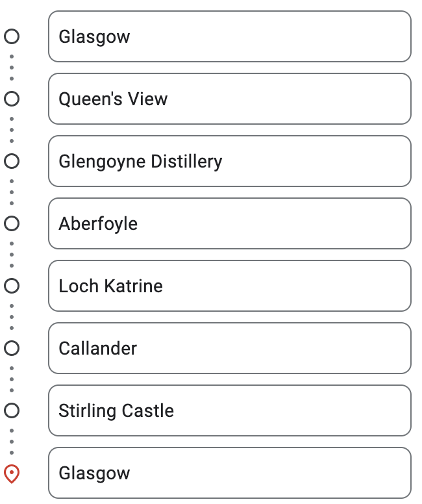Select the Aberfoyle waypoint field
Viewport: 422px width, 504px height.
230,223
